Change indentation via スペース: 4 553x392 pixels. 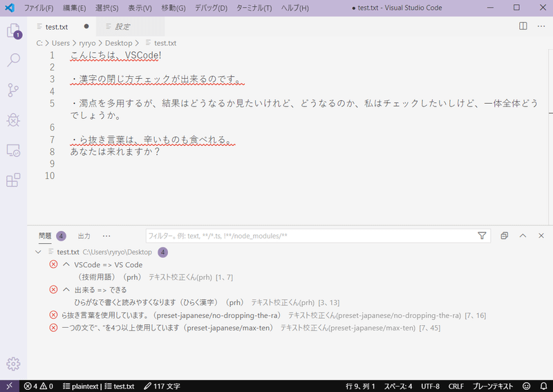click(398, 386)
